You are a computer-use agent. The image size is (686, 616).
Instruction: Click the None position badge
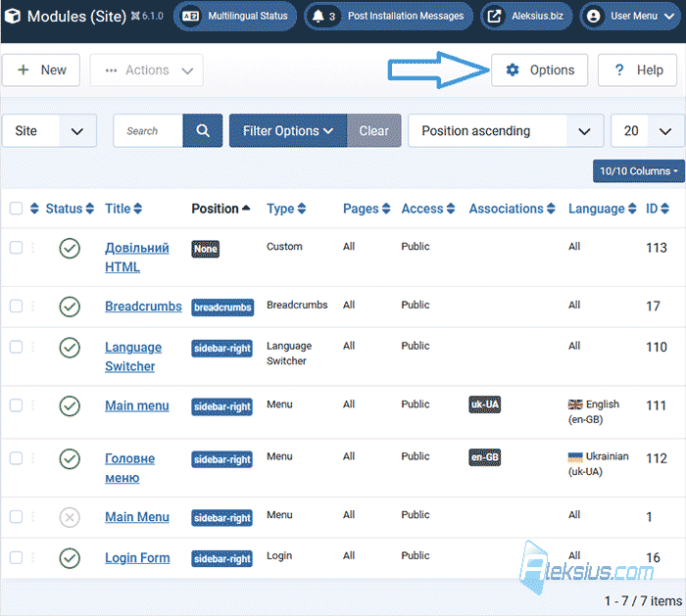[205, 249]
